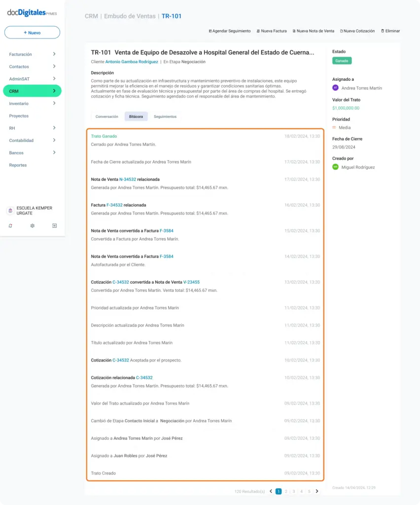Viewport: 420px width, 505px height.
Task: Expand the Contactos menu chevron
Action: (x=54, y=67)
